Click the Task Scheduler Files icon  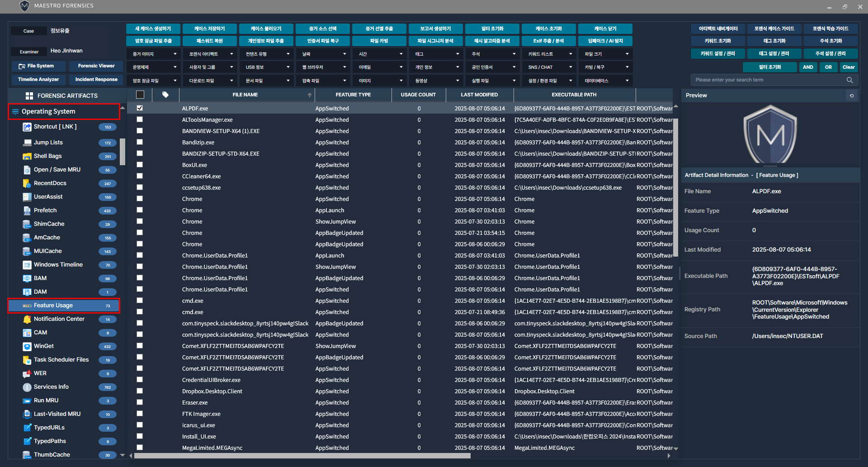click(x=27, y=360)
